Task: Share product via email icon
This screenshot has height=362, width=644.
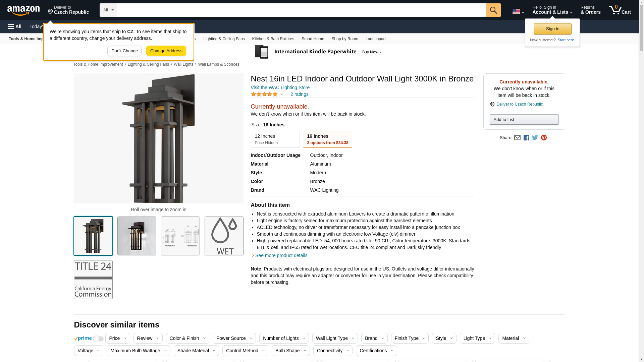Action: tap(517, 138)
